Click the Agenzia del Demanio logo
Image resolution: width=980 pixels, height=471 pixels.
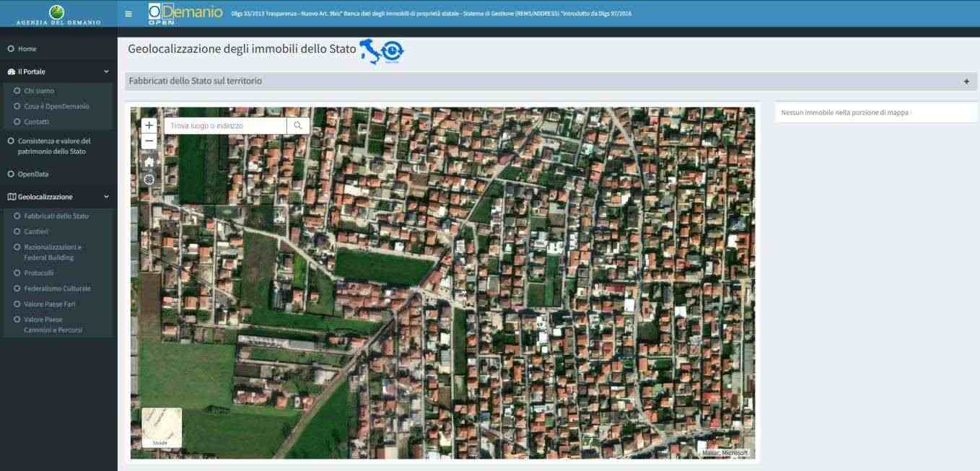click(x=58, y=14)
